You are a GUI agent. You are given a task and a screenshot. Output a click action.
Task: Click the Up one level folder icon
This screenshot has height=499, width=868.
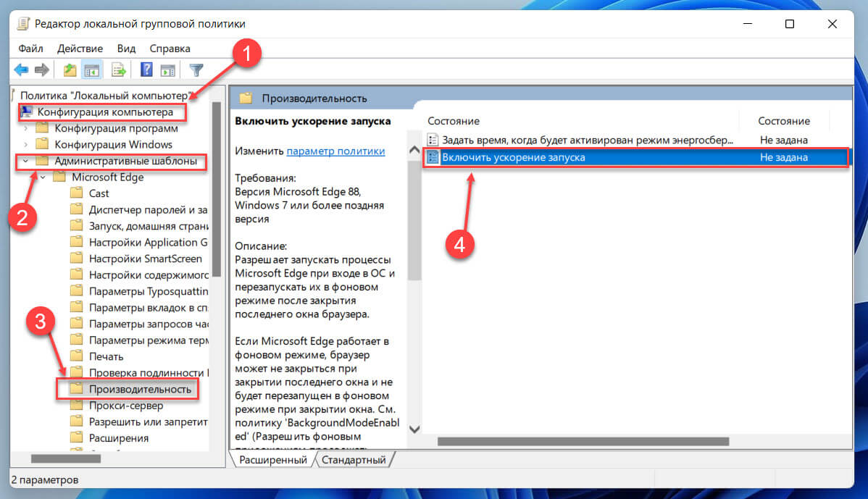click(x=70, y=70)
